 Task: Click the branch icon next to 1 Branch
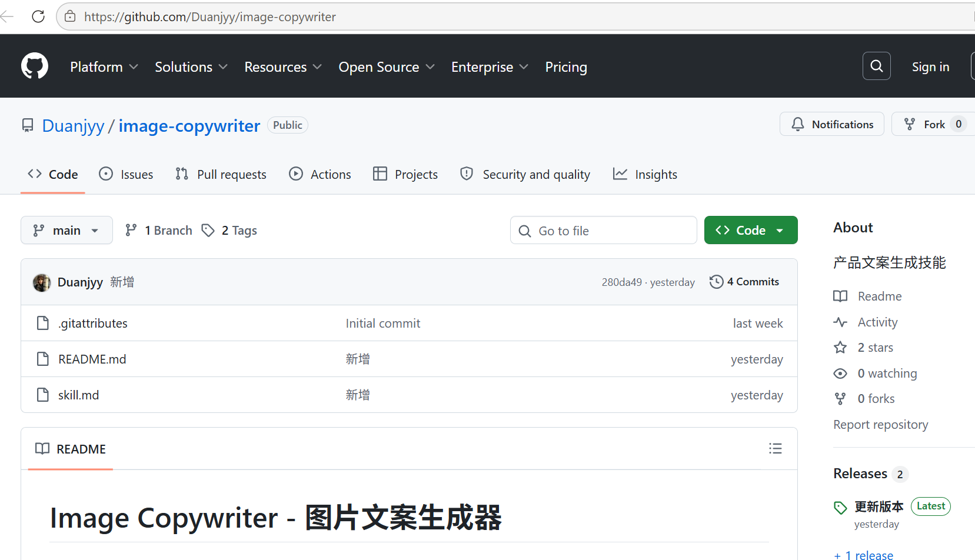[x=131, y=230]
